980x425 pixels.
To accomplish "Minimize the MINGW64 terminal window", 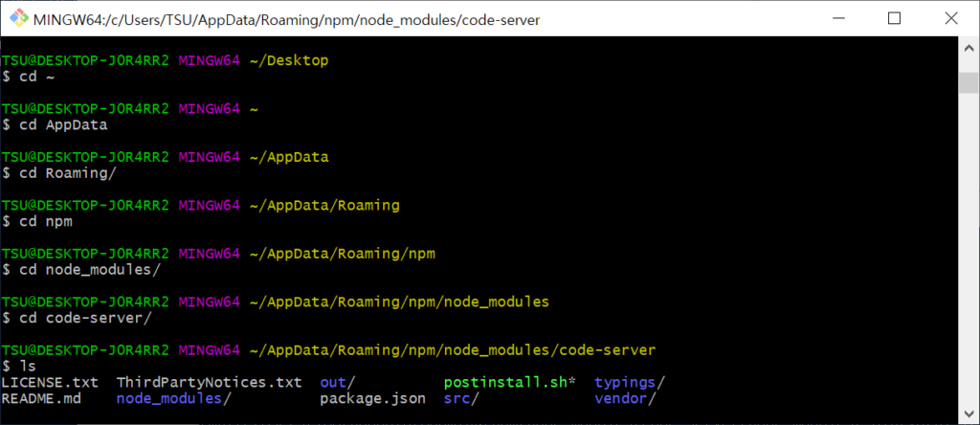I will point(837,19).
